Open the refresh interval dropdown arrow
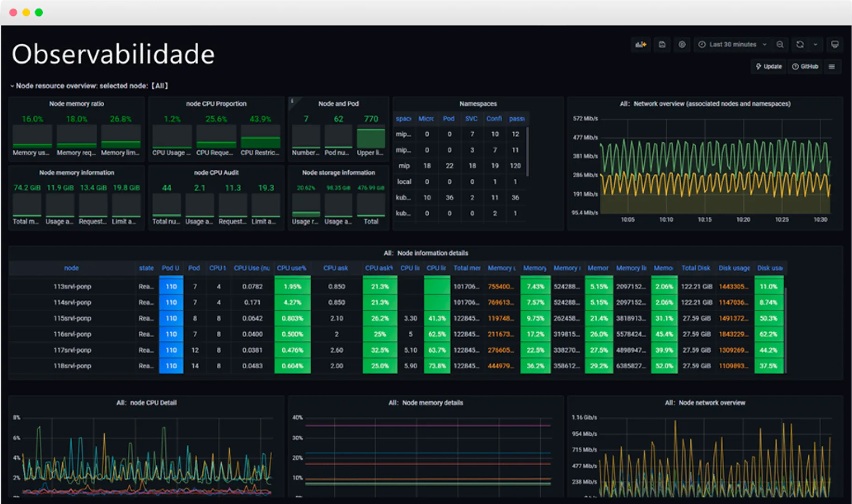Screen dimensions: 852x504 coord(816,45)
